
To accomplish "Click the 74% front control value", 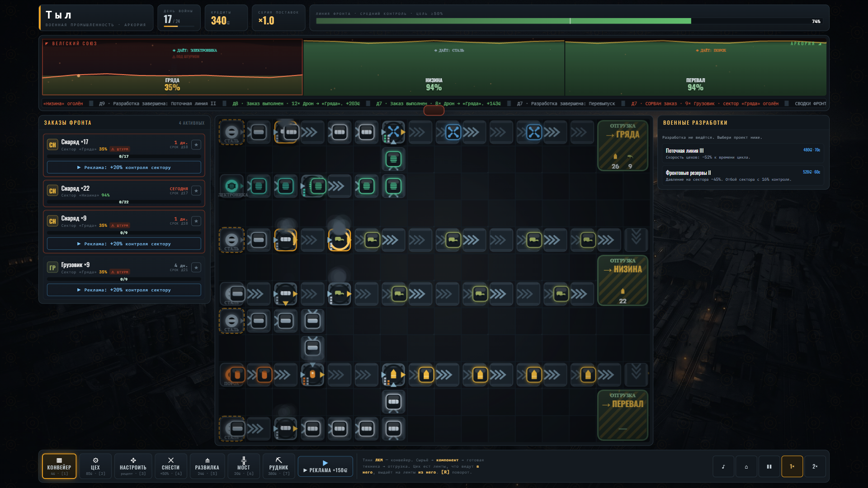I will tap(816, 21).
